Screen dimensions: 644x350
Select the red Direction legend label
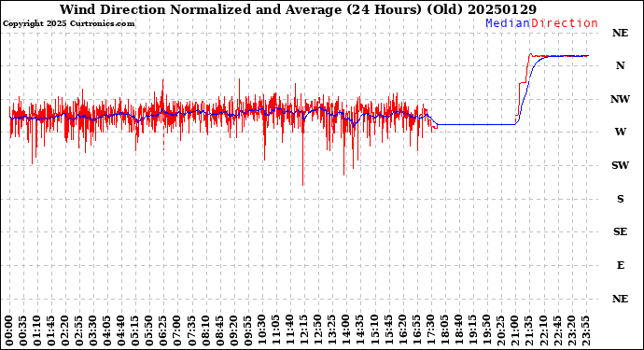tap(565, 23)
